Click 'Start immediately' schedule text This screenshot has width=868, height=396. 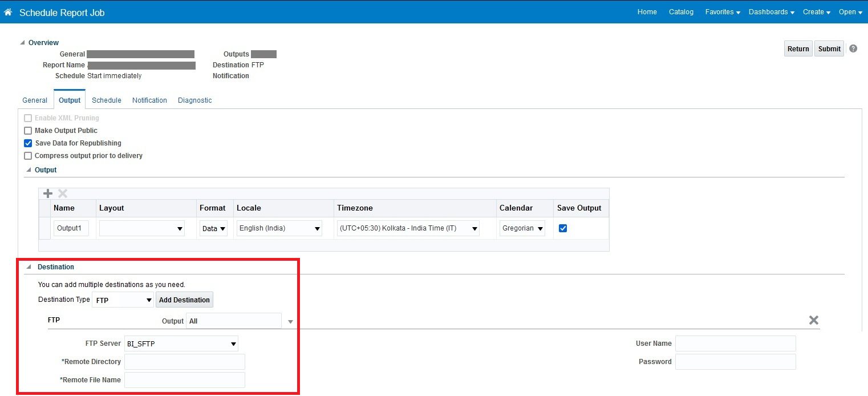pyautogui.click(x=114, y=76)
